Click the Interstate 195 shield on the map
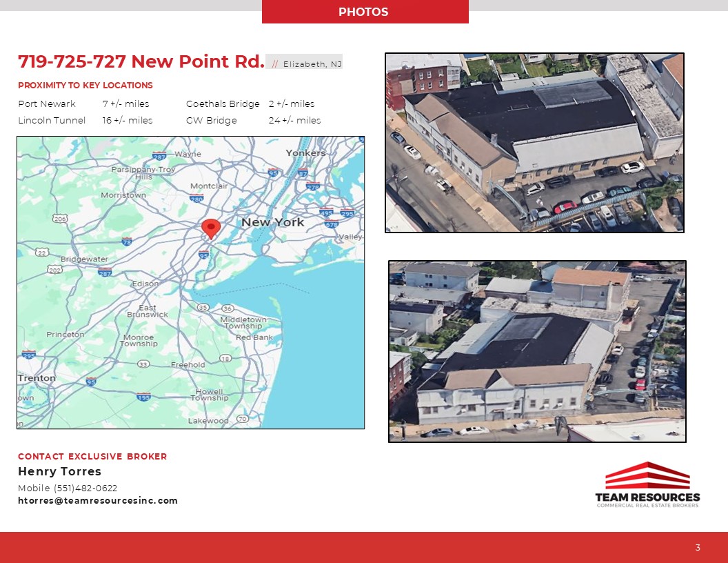This screenshot has height=563, width=728. [x=143, y=397]
